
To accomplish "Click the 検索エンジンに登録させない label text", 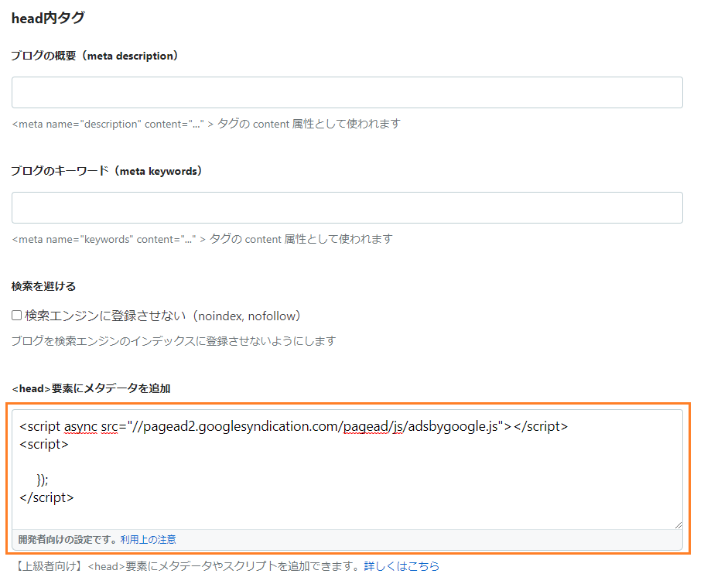I will (x=162, y=316).
